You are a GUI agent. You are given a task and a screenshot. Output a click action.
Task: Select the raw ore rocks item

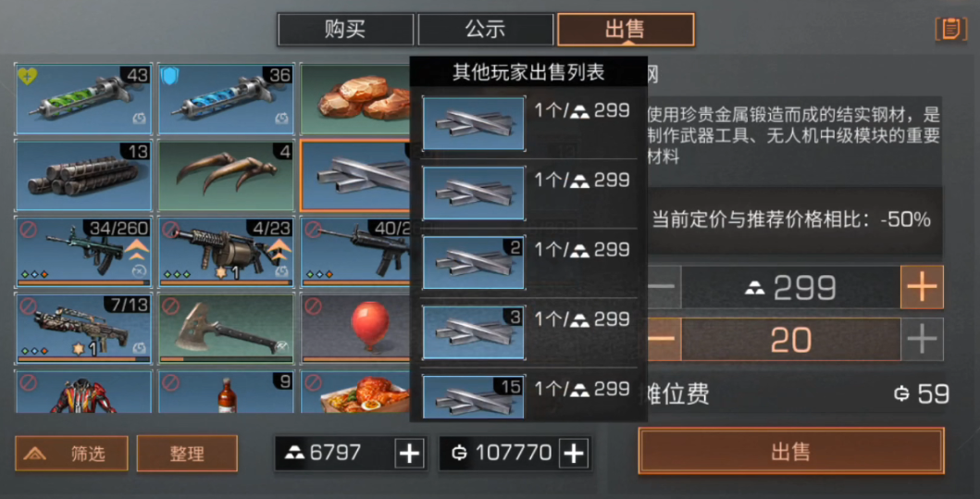(355, 99)
